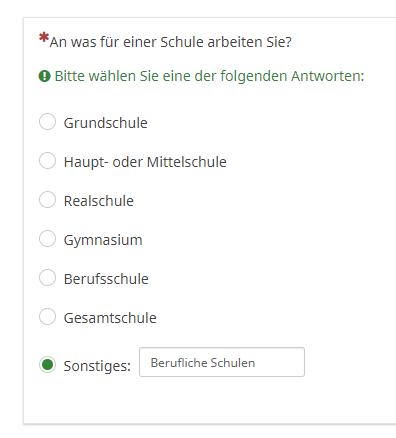
Task: Select the Grundschule radio button
Action: (47, 121)
